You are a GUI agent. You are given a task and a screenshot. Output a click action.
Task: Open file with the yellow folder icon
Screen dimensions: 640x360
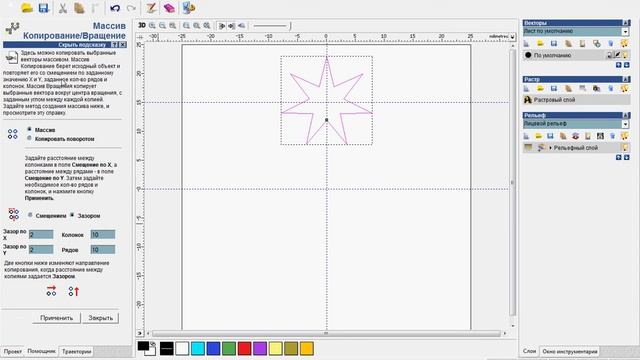[27, 8]
